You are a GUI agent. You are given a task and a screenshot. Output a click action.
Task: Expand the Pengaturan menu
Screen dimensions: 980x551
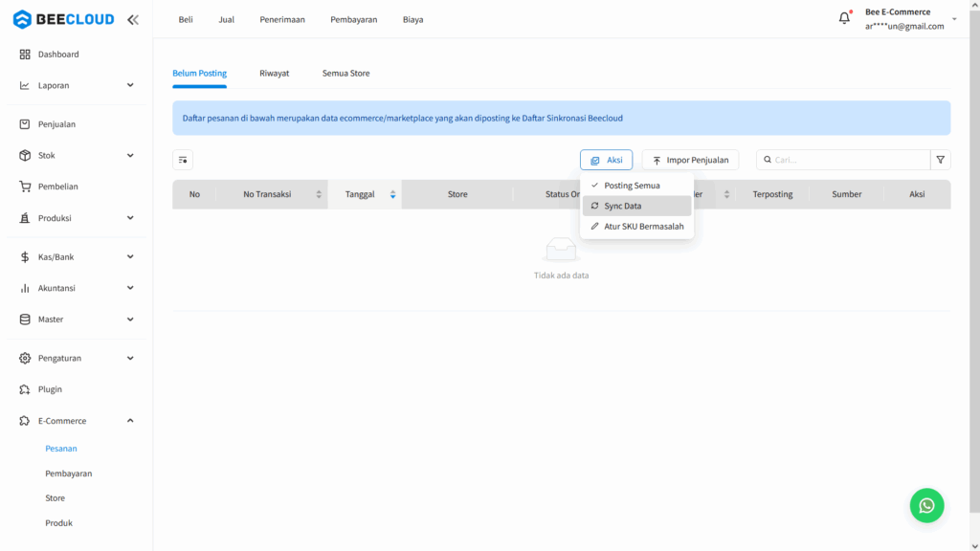tap(131, 358)
